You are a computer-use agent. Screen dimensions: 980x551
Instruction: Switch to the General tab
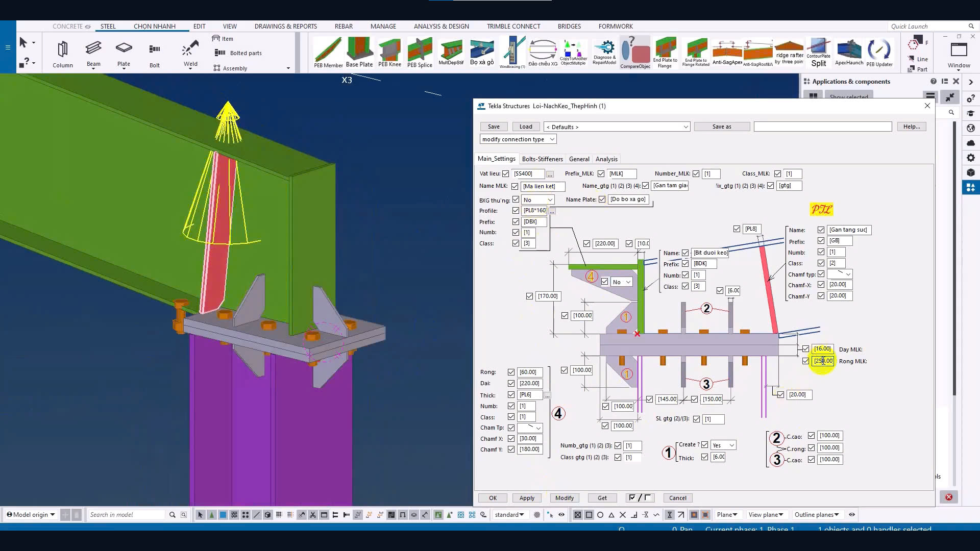coord(579,159)
